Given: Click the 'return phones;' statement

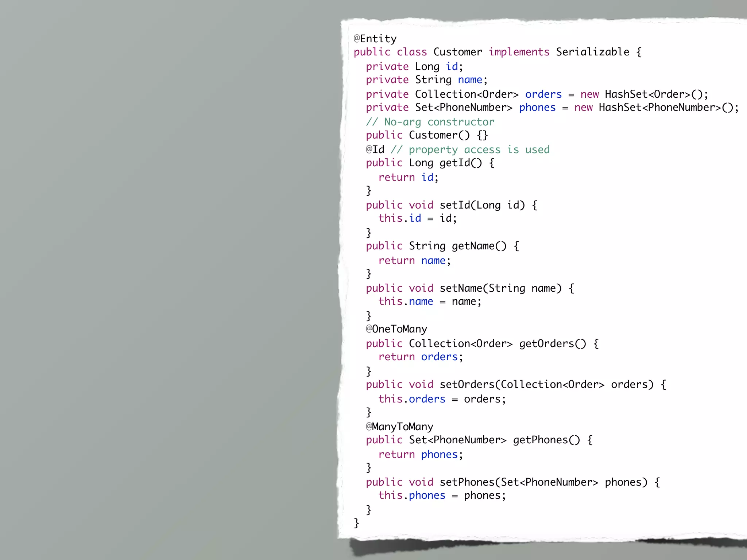Looking at the screenshot, I should tap(421, 454).
